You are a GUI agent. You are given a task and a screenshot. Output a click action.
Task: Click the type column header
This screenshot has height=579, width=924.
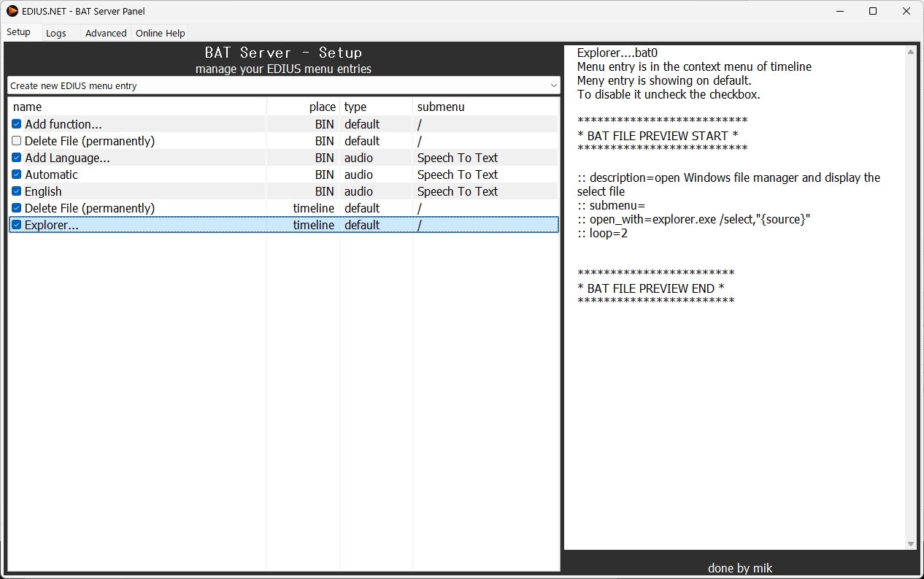pos(376,107)
